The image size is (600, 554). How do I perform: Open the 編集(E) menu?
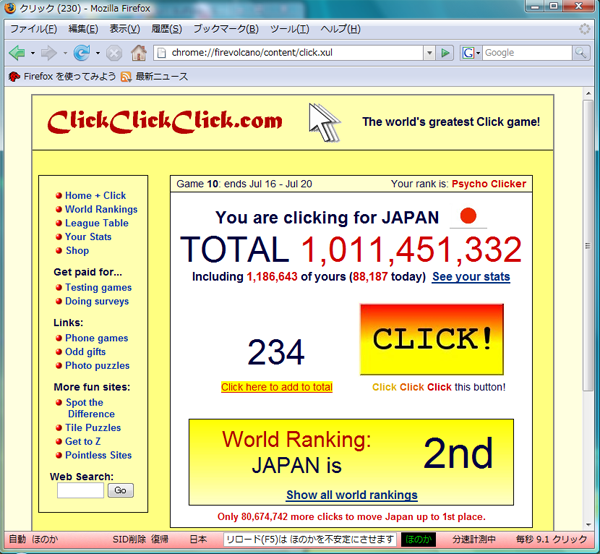coord(83,29)
